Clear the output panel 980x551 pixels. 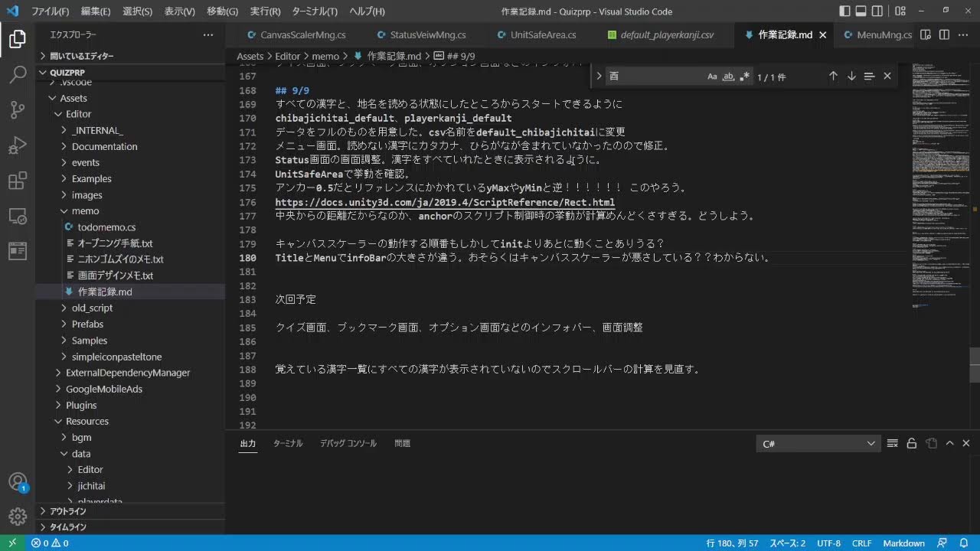pyautogui.click(x=893, y=444)
